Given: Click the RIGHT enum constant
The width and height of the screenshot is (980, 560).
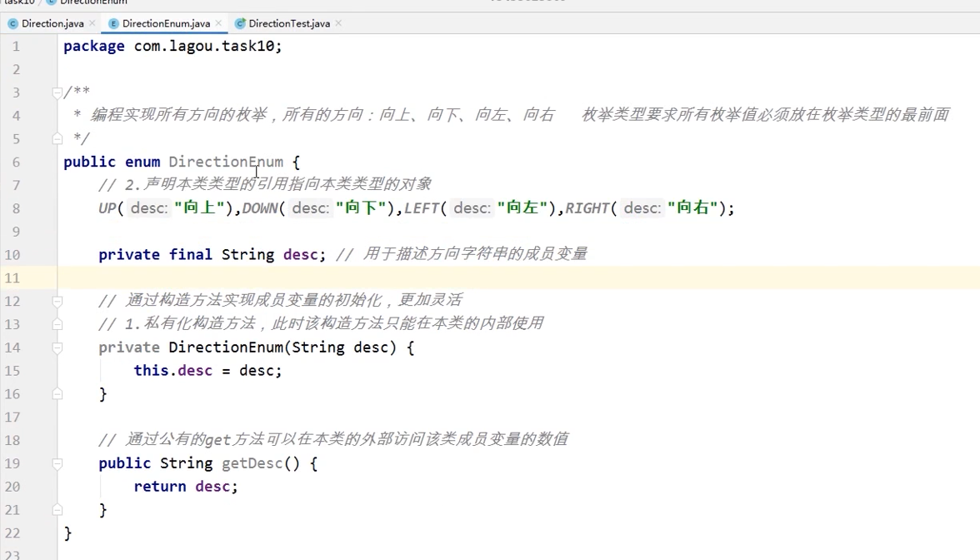Looking at the screenshot, I should point(587,208).
